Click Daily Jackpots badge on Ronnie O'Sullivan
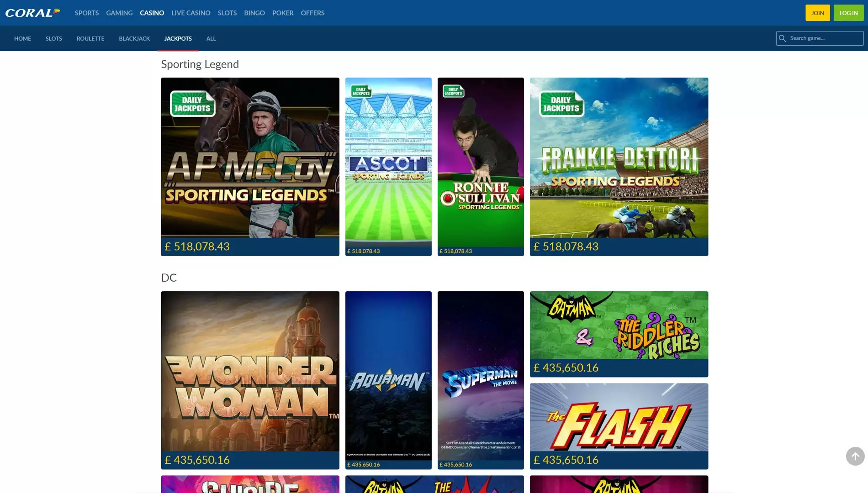 click(x=453, y=91)
